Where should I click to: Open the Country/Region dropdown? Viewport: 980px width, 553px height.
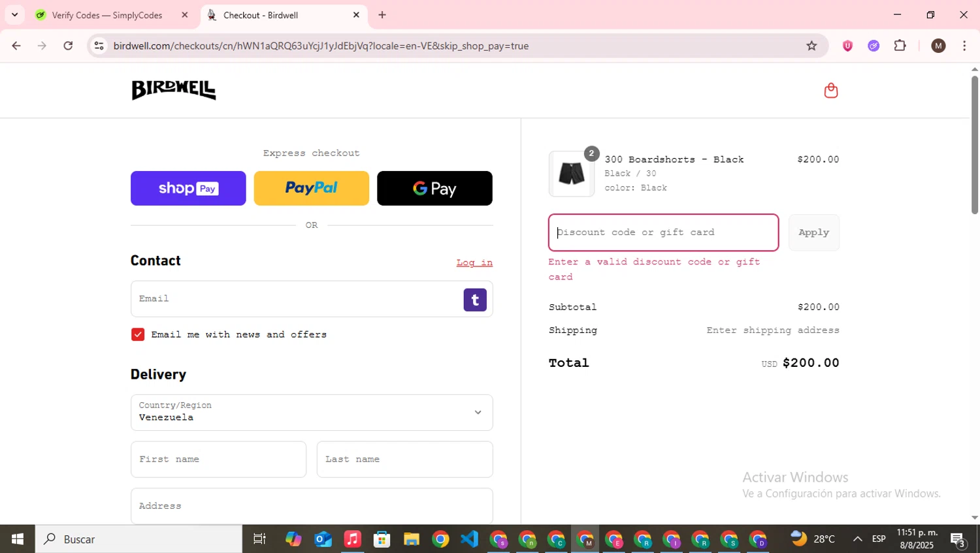(x=312, y=412)
